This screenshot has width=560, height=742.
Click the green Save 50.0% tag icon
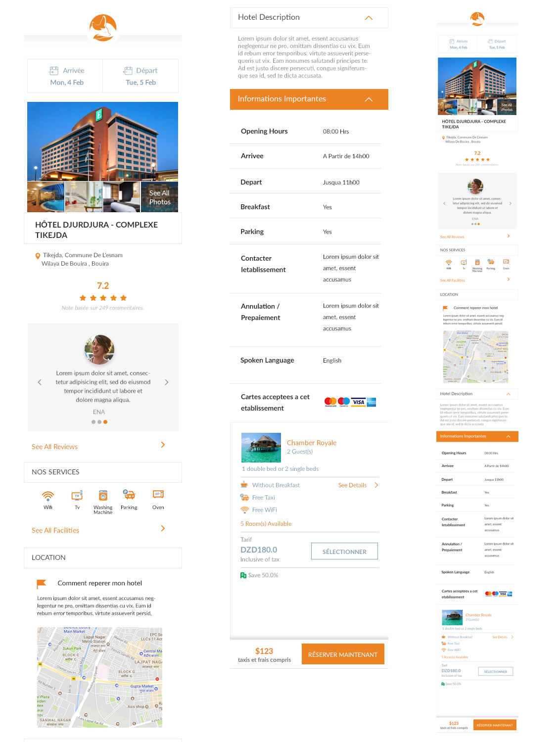(243, 575)
